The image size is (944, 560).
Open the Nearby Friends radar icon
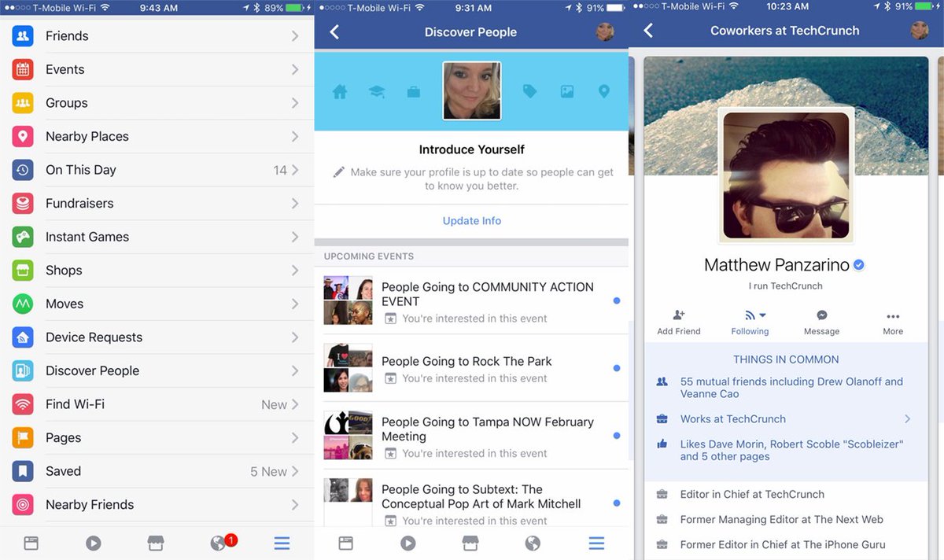pyautogui.click(x=23, y=504)
